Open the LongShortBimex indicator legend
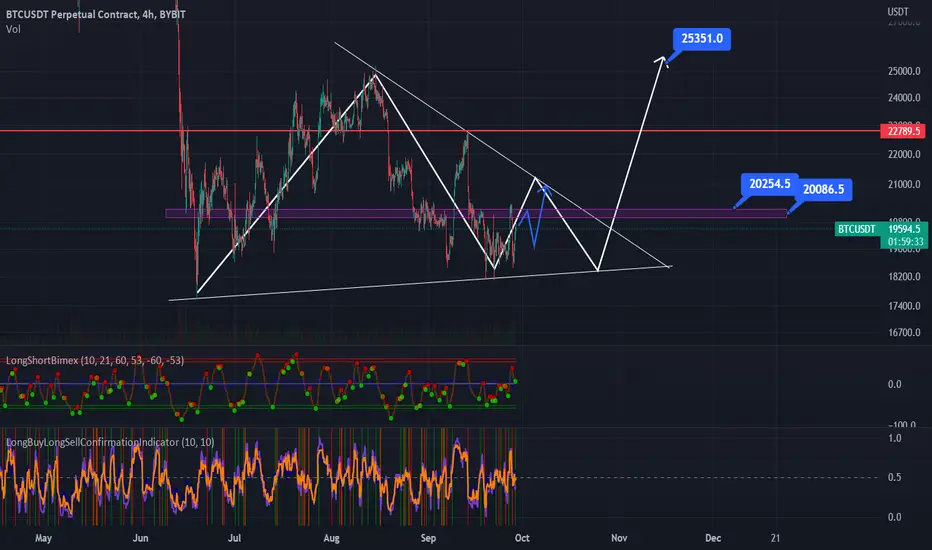Viewport: 932px width, 550px height. (95, 360)
